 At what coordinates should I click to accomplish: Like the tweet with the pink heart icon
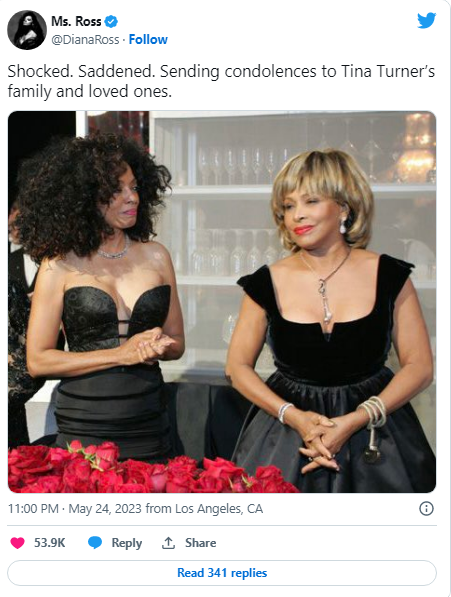pyautogui.click(x=17, y=543)
